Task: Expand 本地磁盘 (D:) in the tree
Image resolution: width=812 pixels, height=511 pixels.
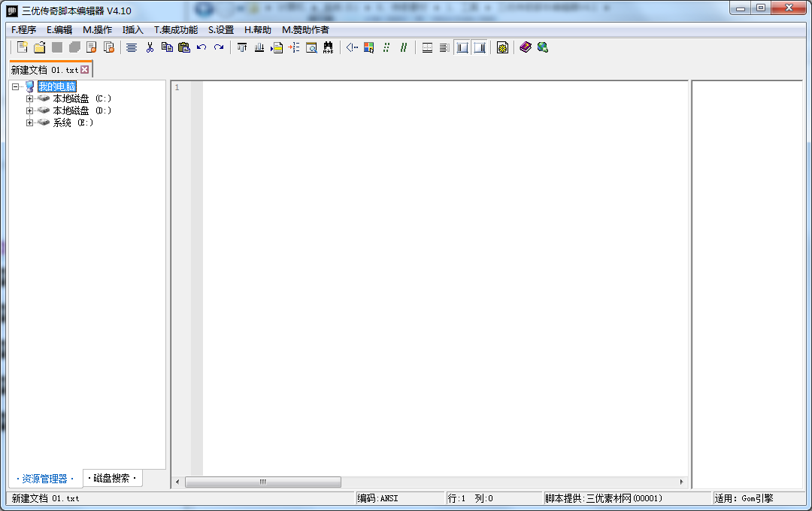Action: pyautogui.click(x=29, y=110)
